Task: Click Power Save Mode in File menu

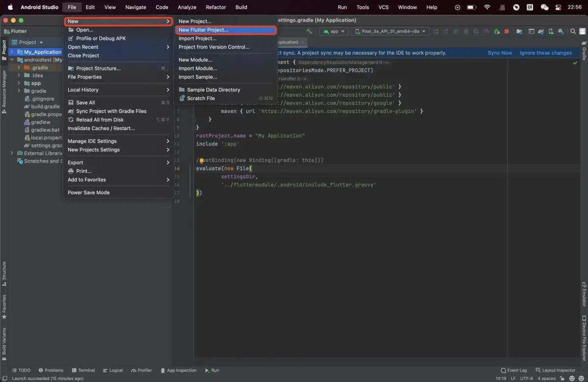Action: (x=119, y=192)
